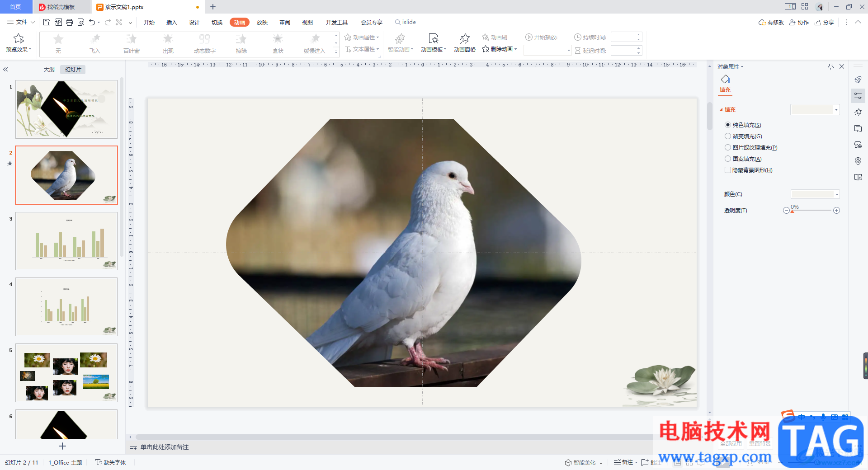Click the Save icon in quick access toolbar
Viewport: 868px width, 470px height.
coord(47,22)
